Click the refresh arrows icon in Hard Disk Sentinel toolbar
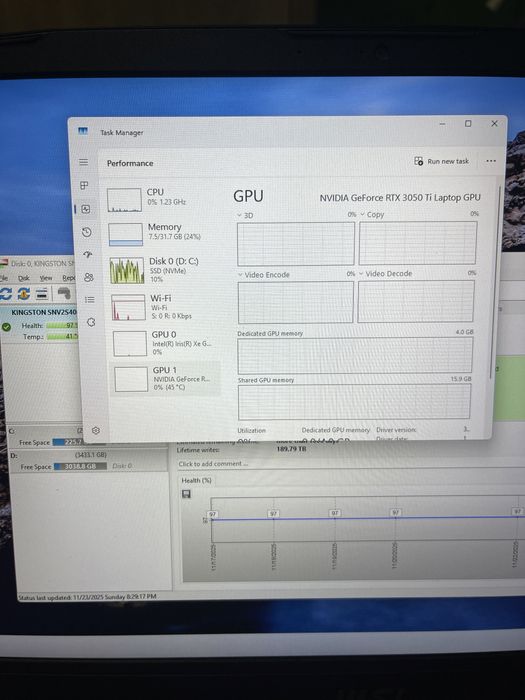This screenshot has width=525, height=700. coord(5,294)
